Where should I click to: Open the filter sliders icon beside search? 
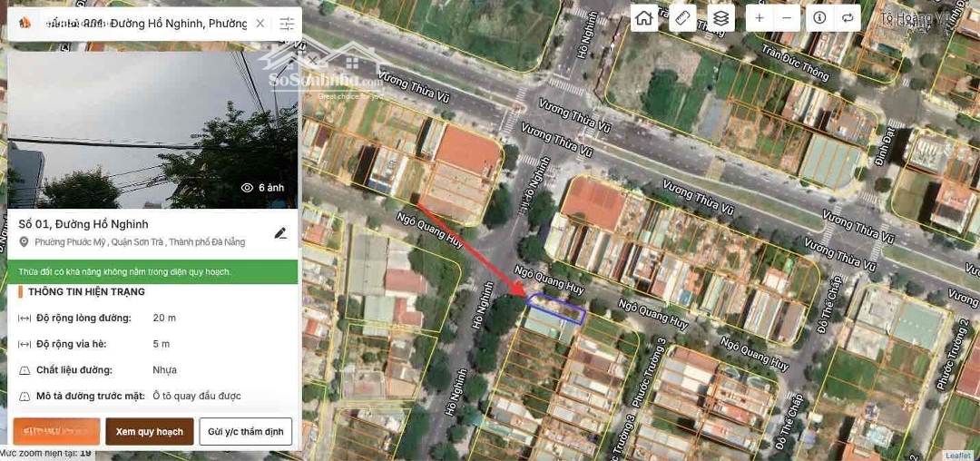click(287, 24)
